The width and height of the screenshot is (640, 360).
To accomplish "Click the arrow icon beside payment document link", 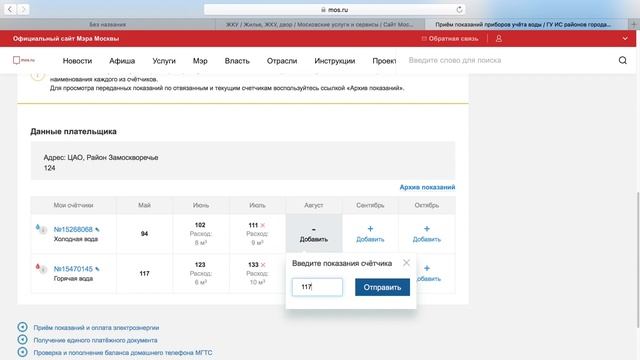I will [22, 340].
